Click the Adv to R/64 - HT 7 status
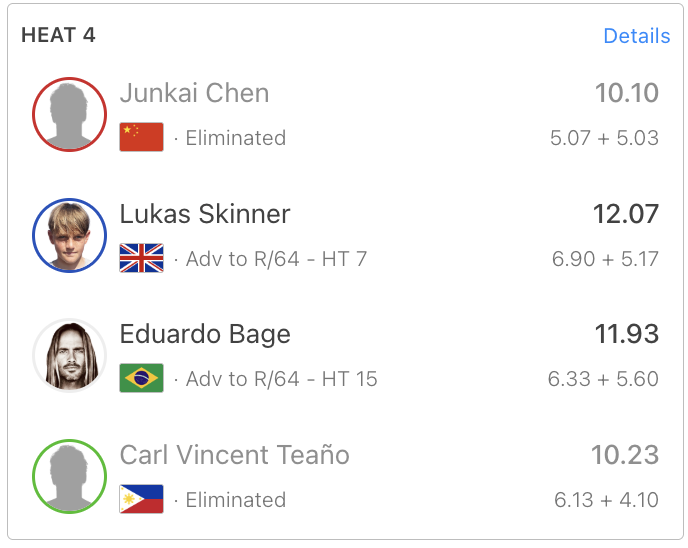 coord(276,259)
